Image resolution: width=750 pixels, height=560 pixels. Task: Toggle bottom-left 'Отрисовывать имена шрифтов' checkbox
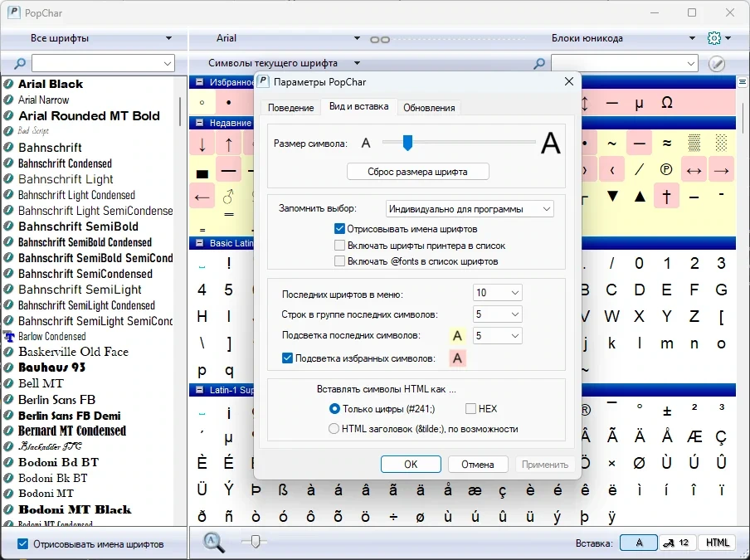coord(22,544)
